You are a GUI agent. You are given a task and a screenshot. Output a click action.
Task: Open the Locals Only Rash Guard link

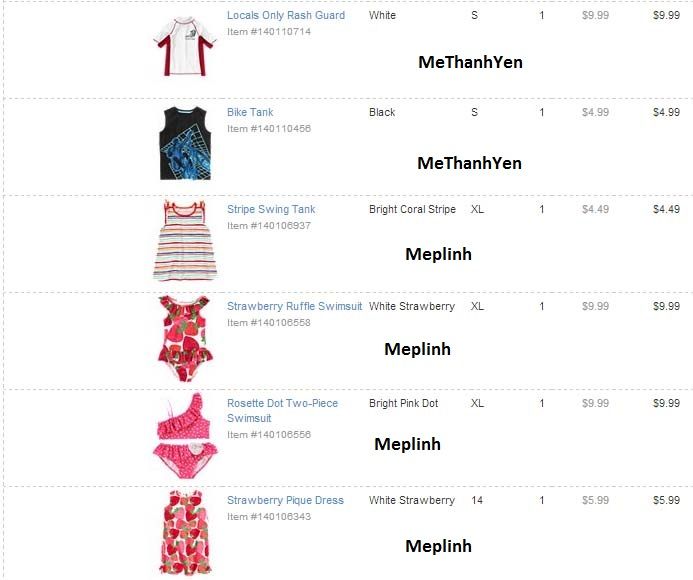click(286, 15)
